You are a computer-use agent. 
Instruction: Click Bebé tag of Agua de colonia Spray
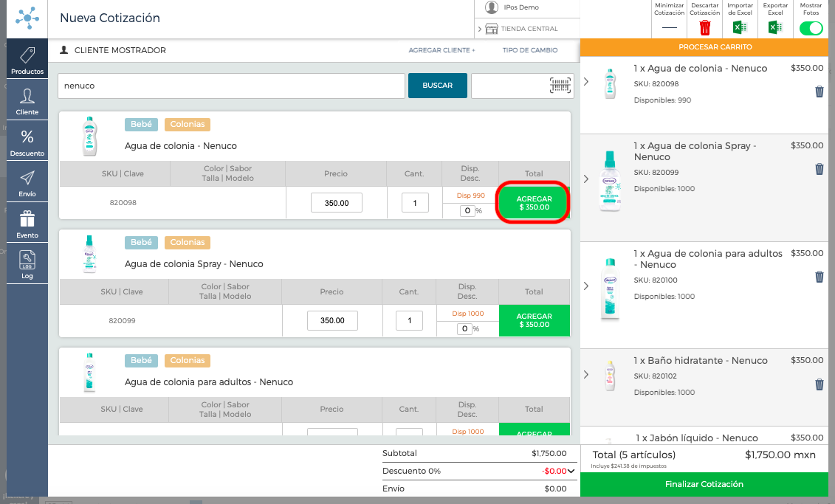141,242
